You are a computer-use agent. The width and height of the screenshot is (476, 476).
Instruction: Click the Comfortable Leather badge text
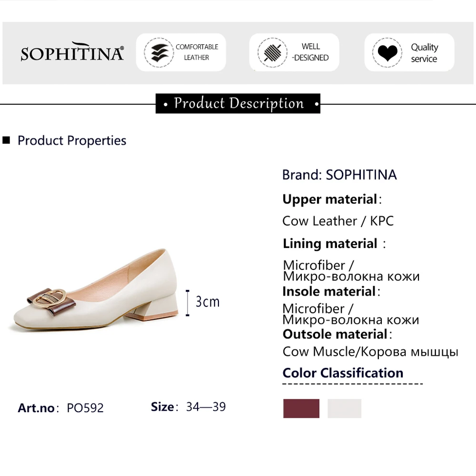(x=197, y=52)
